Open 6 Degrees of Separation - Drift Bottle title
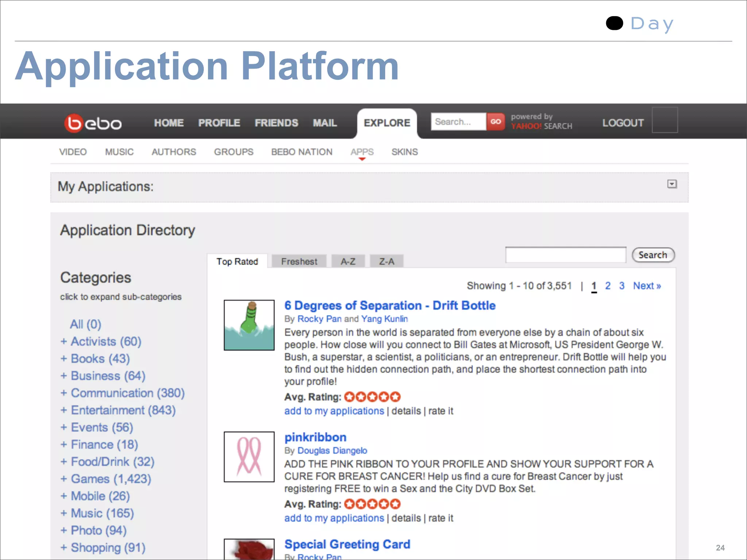 (390, 306)
